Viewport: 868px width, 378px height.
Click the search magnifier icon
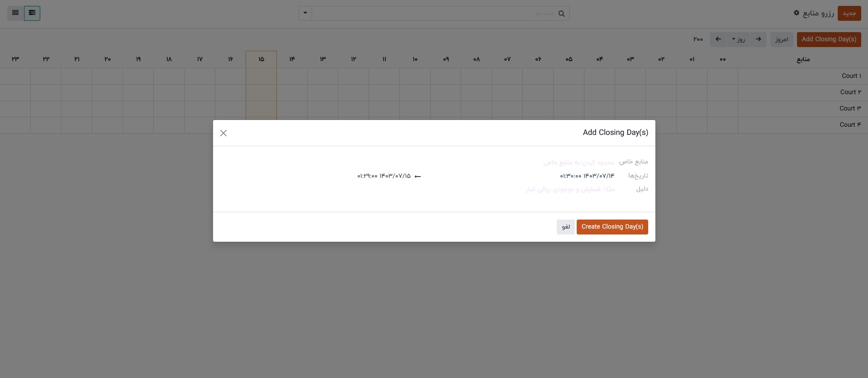561,14
